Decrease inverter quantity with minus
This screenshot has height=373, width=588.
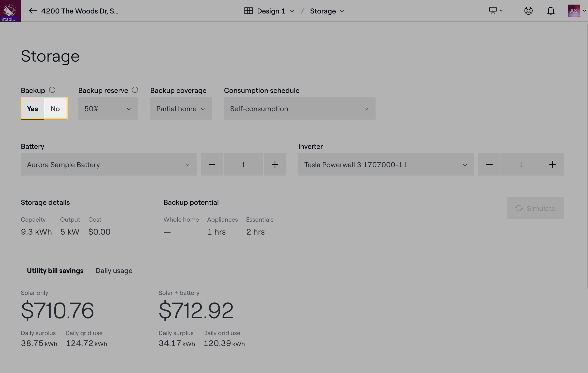click(x=489, y=165)
